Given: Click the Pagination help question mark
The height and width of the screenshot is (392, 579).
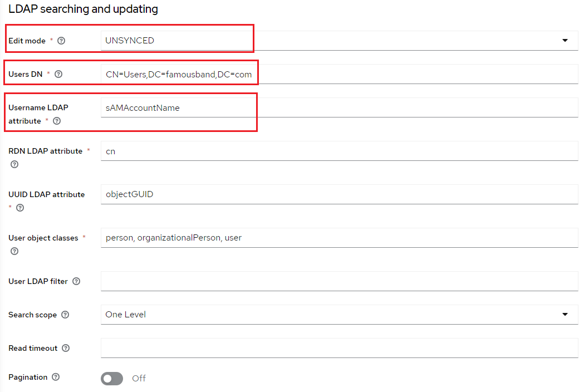Looking at the screenshot, I should coord(55,377).
